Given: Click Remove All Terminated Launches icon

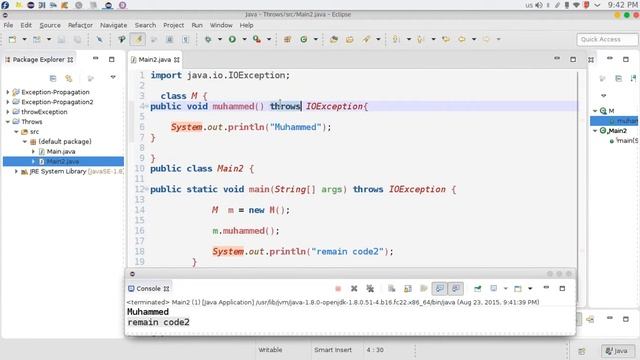Looking at the screenshot, I should click(x=370, y=289).
